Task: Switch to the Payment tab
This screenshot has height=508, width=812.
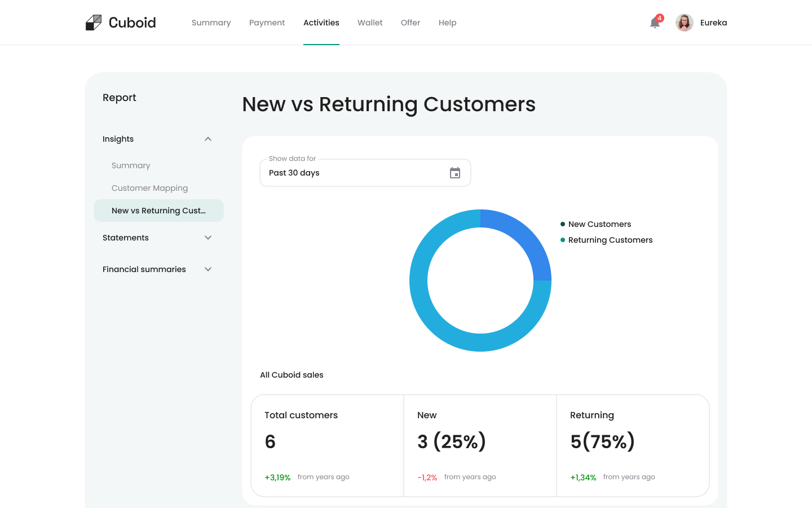Action: (x=267, y=23)
